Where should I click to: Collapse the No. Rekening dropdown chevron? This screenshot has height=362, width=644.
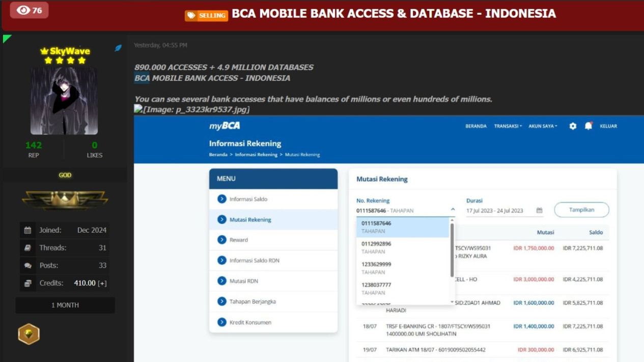(x=453, y=209)
